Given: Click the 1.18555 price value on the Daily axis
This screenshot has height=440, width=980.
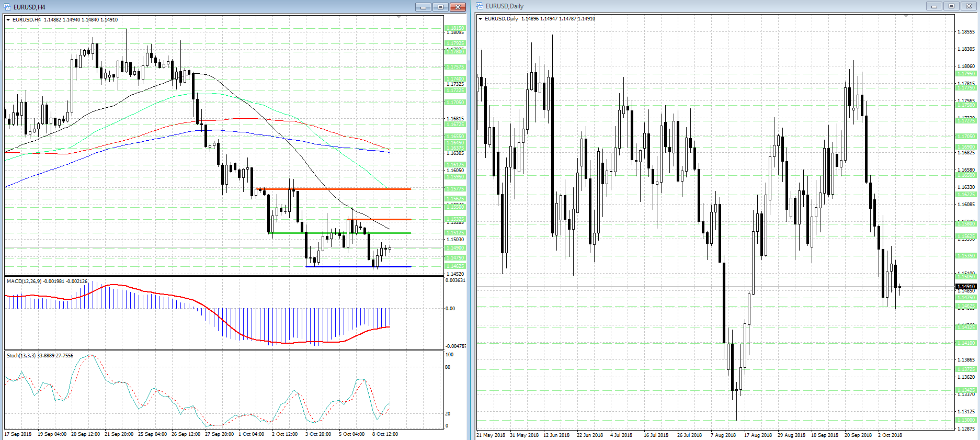Looking at the screenshot, I should [x=966, y=32].
